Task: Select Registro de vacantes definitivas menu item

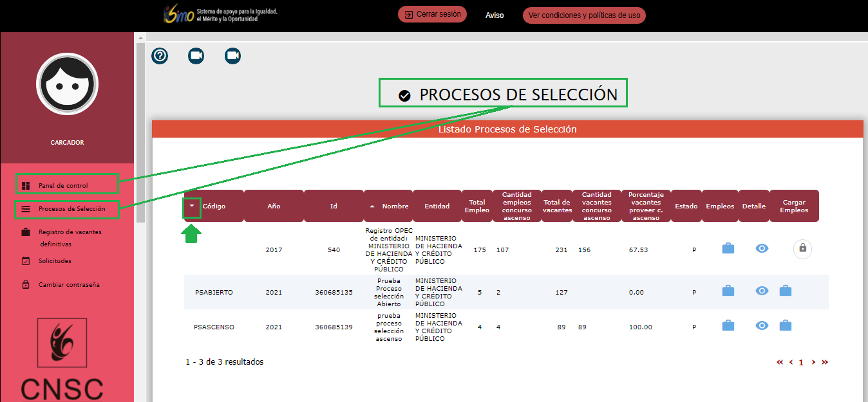Action: [70, 237]
